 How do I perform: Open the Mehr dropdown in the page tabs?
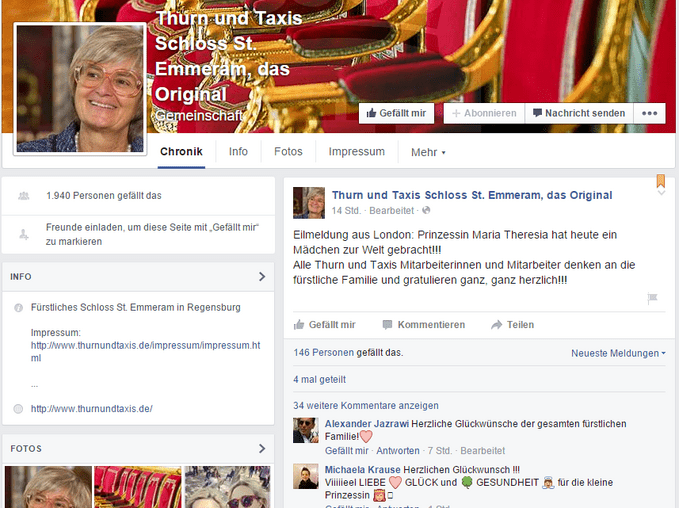(x=428, y=153)
